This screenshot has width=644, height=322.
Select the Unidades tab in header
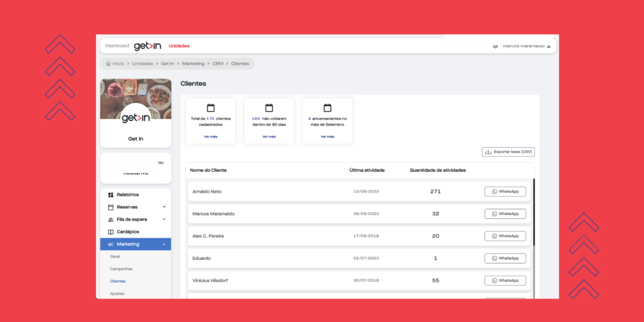coord(179,46)
